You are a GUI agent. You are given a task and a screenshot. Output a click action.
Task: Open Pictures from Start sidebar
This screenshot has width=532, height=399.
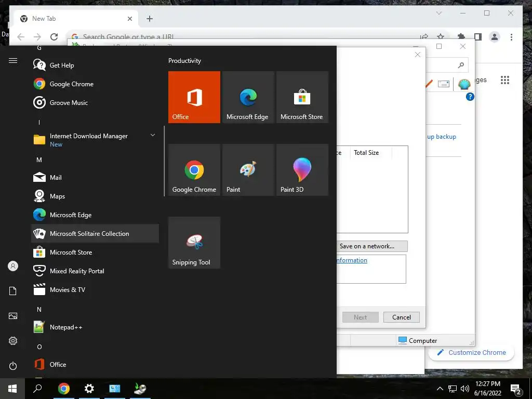13,316
